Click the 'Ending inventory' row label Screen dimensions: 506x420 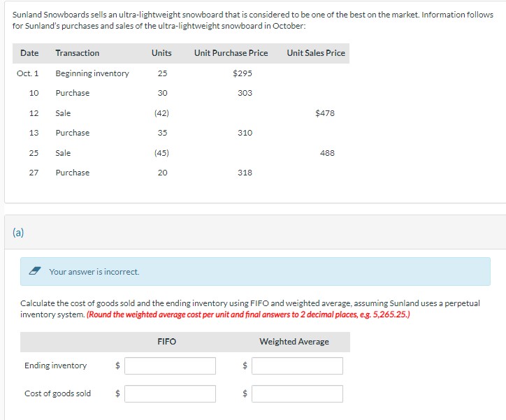pos(56,365)
